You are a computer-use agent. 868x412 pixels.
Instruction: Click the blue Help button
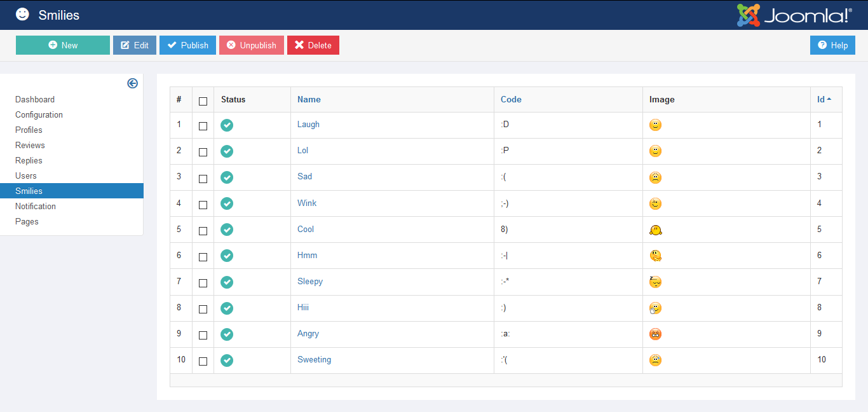(x=832, y=45)
